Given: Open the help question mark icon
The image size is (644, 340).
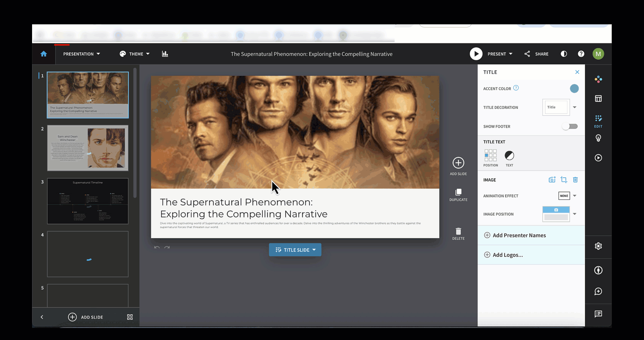Looking at the screenshot, I should [581, 54].
